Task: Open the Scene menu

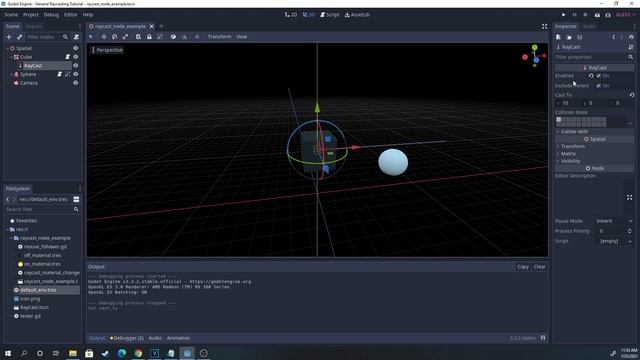Action: point(11,15)
